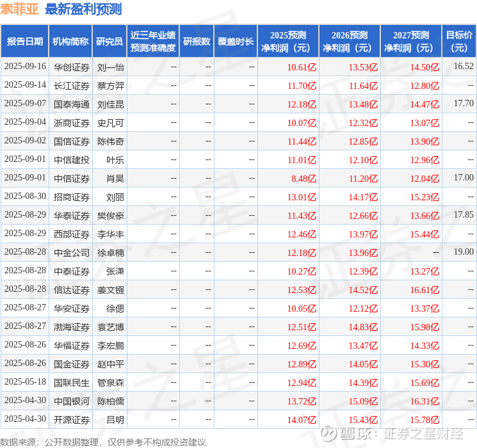Click 华创证券 institution cell

pos(72,67)
